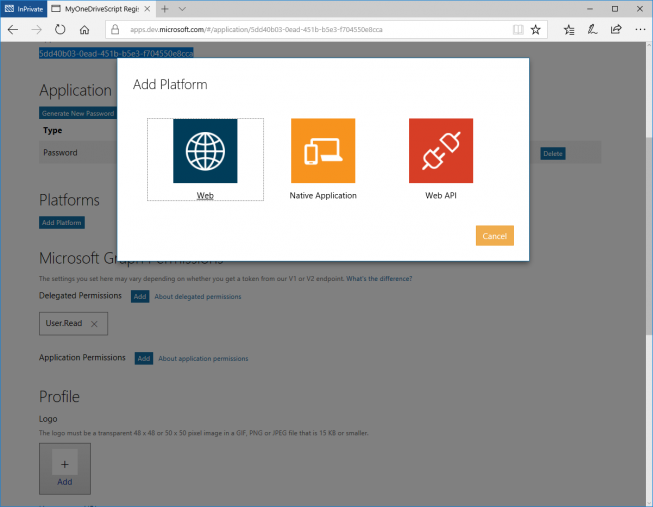653x507 pixels.
Task: Pick the Web API plug icon
Action: 441,151
